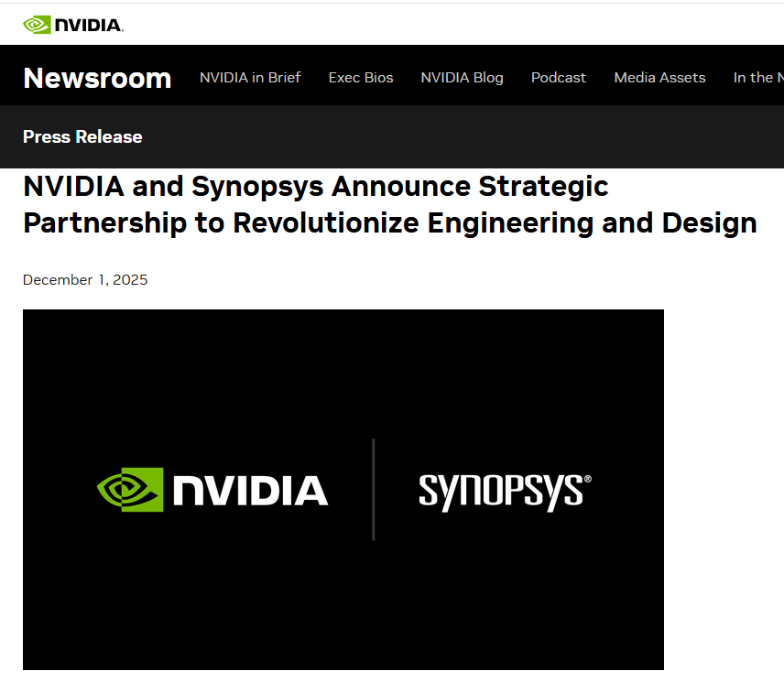This screenshot has height=682, width=784.
Task: Open the NVIDIA Blog link
Action: pyautogui.click(x=462, y=78)
